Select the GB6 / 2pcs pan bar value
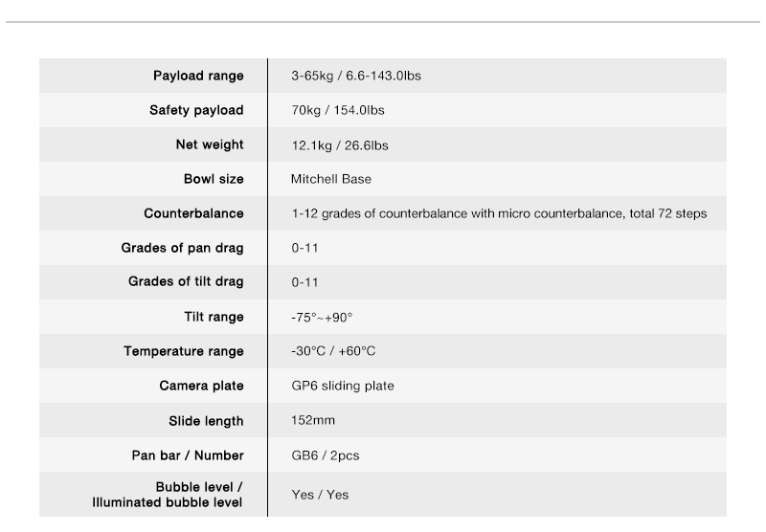 (x=326, y=455)
